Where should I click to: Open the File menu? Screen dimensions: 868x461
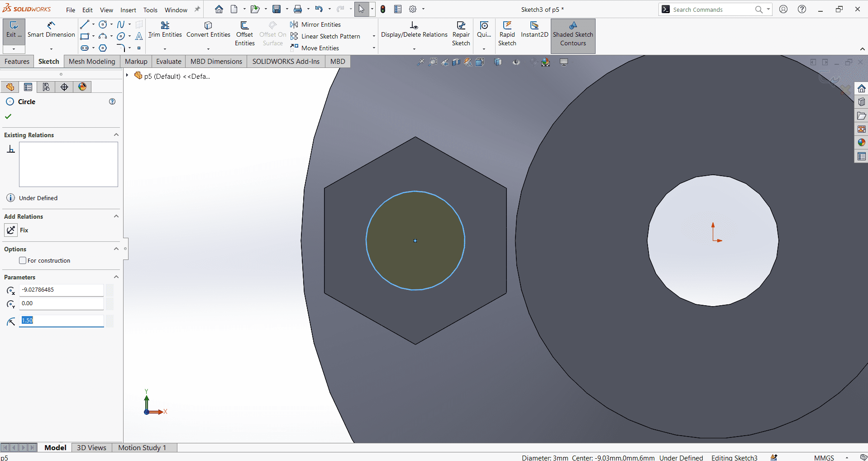click(71, 10)
